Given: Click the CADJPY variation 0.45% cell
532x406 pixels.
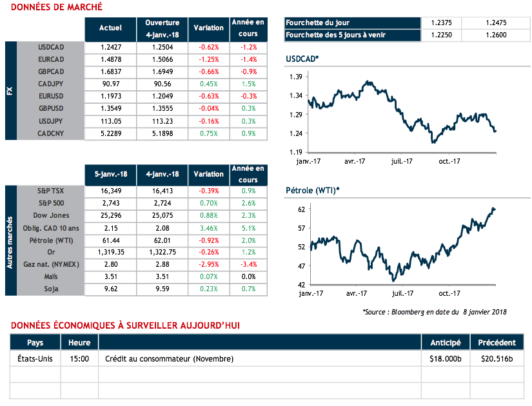Looking at the screenshot, I should (x=208, y=84).
